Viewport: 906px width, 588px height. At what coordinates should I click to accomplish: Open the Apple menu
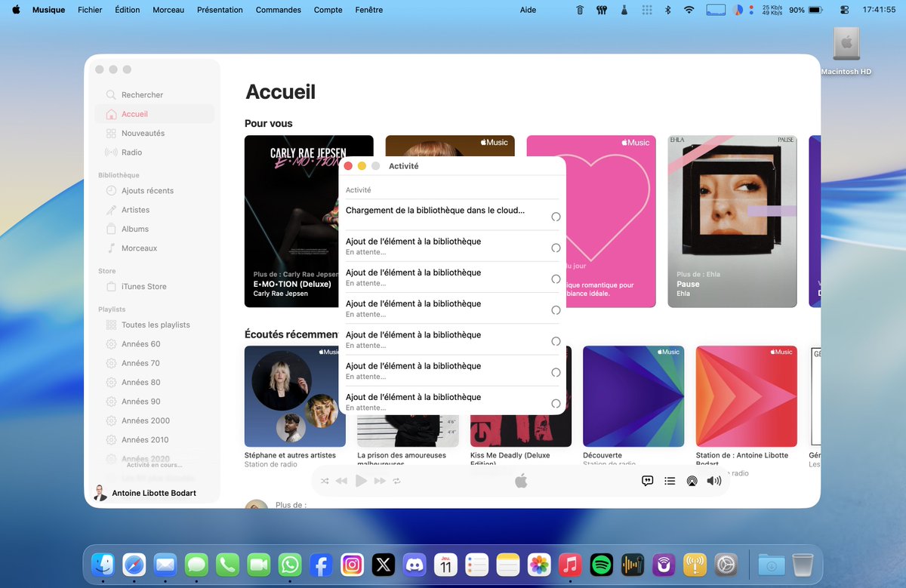click(17, 10)
